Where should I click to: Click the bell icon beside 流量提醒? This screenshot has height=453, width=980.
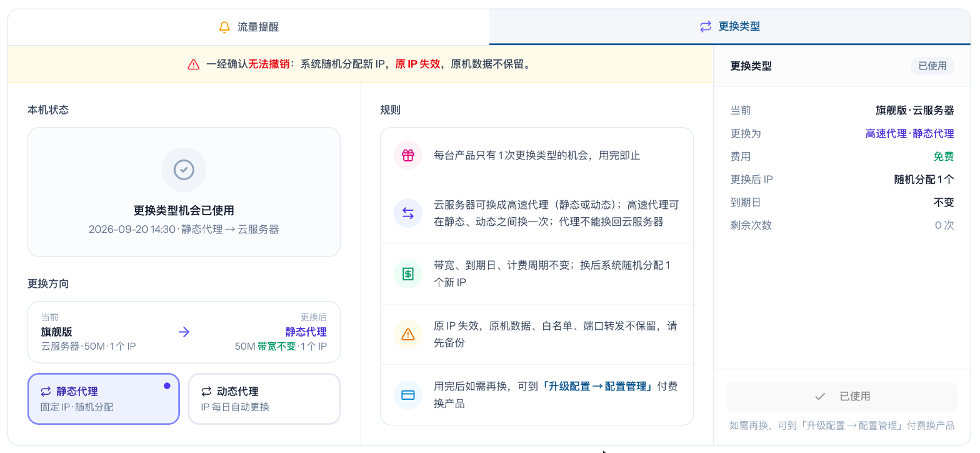pyautogui.click(x=225, y=27)
